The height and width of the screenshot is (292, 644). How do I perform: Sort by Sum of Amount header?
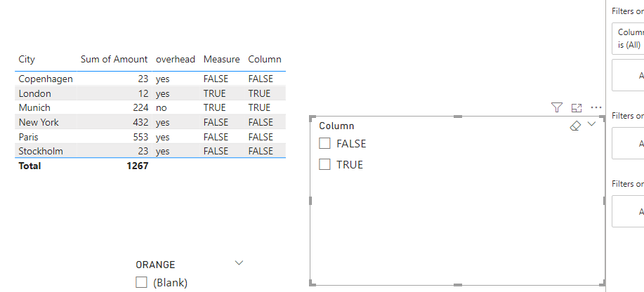tap(114, 59)
